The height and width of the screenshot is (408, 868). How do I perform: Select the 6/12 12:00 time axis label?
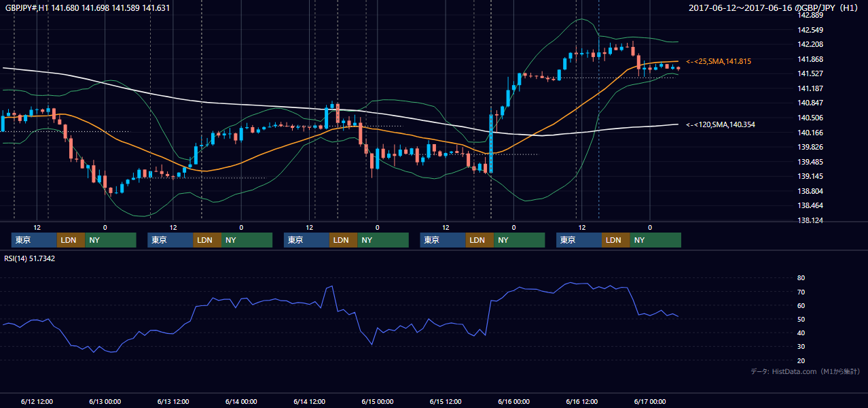37,402
